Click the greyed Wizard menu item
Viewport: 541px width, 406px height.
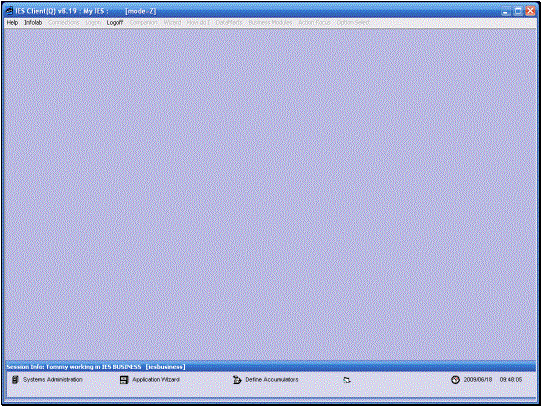[x=172, y=22]
